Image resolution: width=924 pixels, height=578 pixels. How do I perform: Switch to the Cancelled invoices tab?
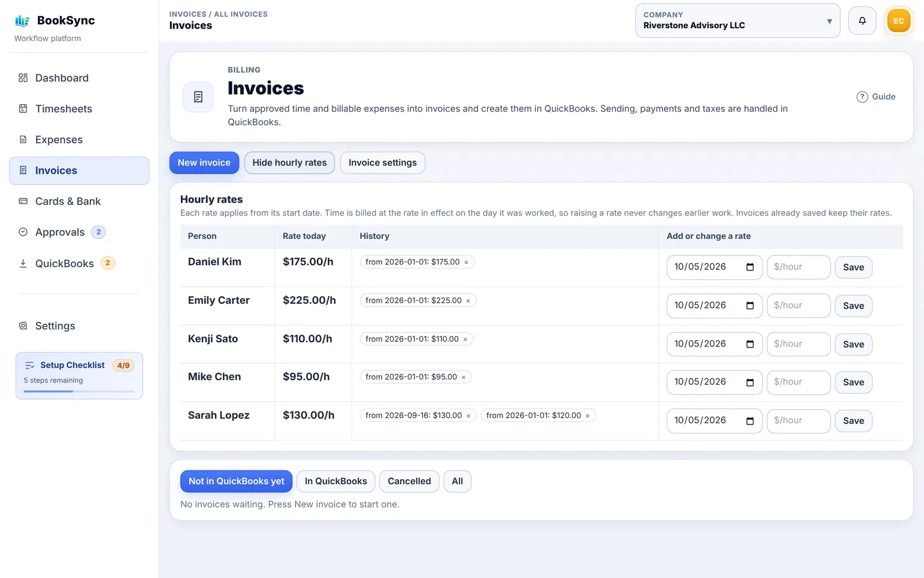(409, 481)
